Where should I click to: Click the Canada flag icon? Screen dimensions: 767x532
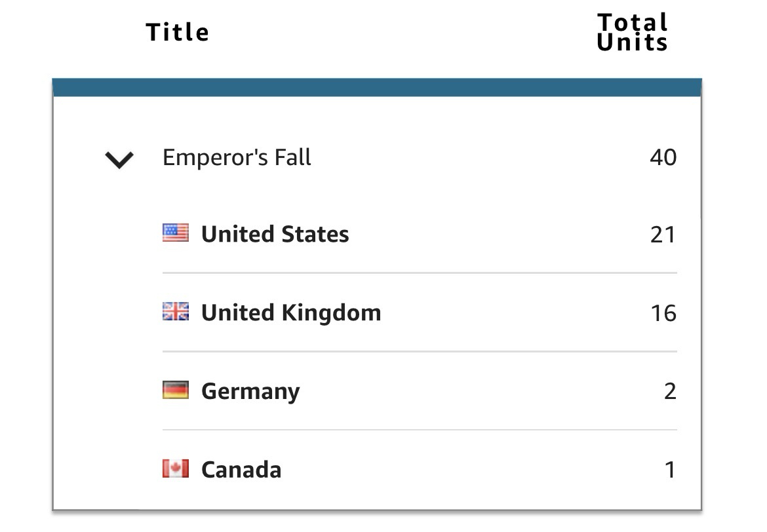tap(175, 469)
